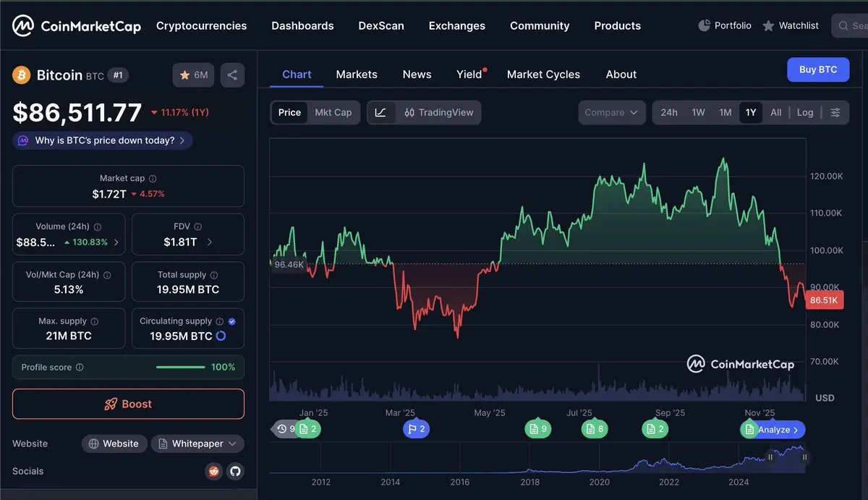Open the Website link button
The width and height of the screenshot is (868, 500).
tap(114, 444)
